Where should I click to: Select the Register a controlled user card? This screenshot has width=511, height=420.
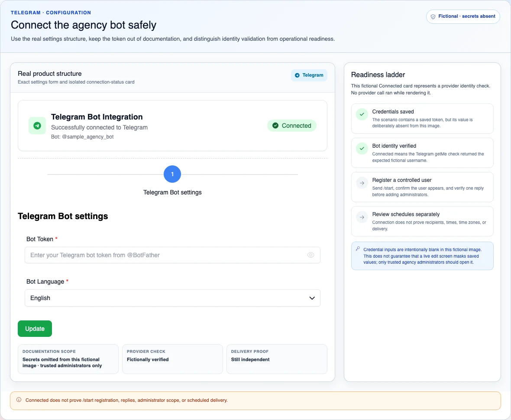click(x=422, y=187)
